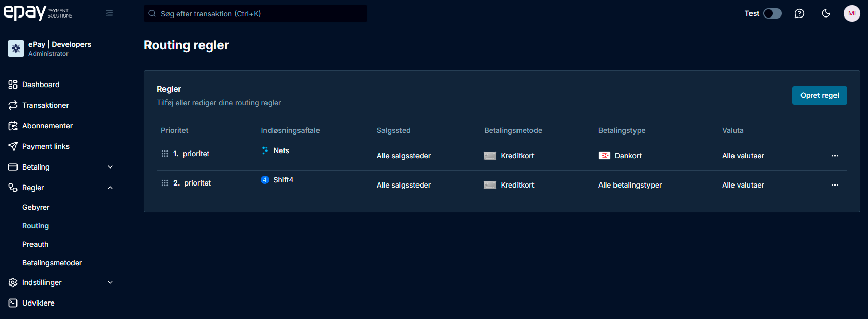Viewport: 868px width, 319px height.
Task: Click the Indløsningsaftale column header
Action: click(290, 130)
